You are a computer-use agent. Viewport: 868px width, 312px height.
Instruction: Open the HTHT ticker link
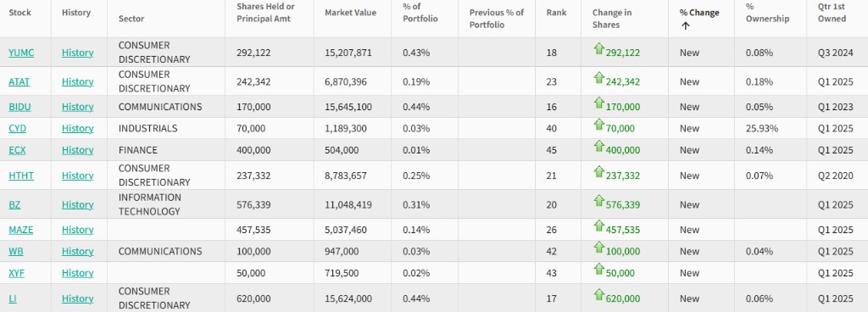tap(21, 175)
